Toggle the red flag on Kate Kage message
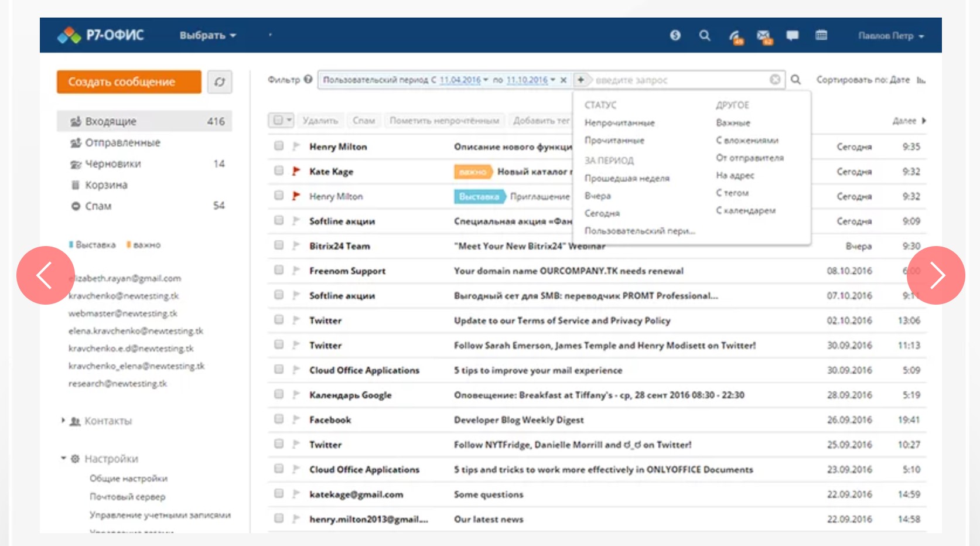The height and width of the screenshot is (546, 980). click(296, 171)
